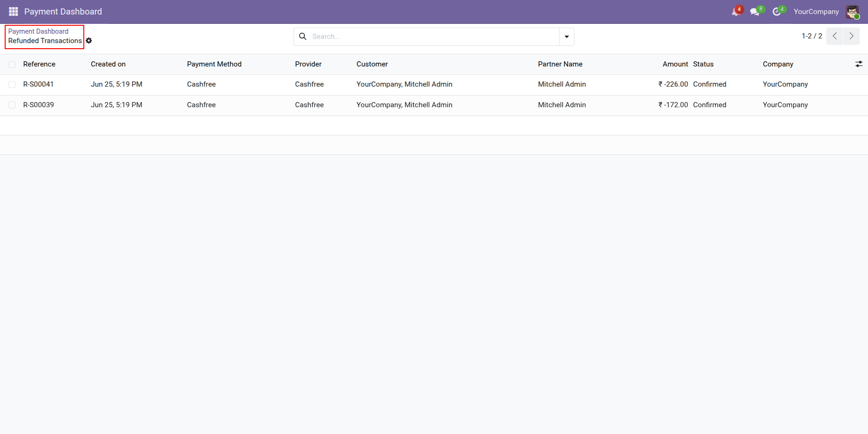Screen dimensions: 868x434
Task: Sort by Amount column header
Action: click(675, 64)
